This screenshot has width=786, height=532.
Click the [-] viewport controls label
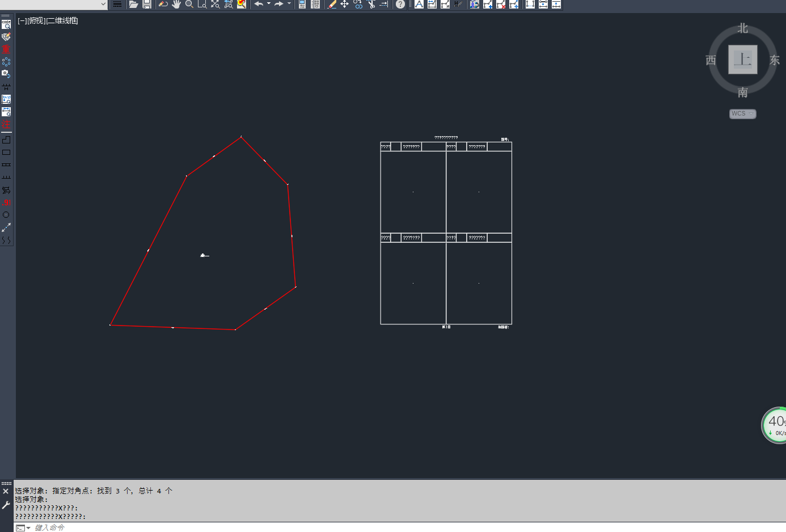pos(22,20)
